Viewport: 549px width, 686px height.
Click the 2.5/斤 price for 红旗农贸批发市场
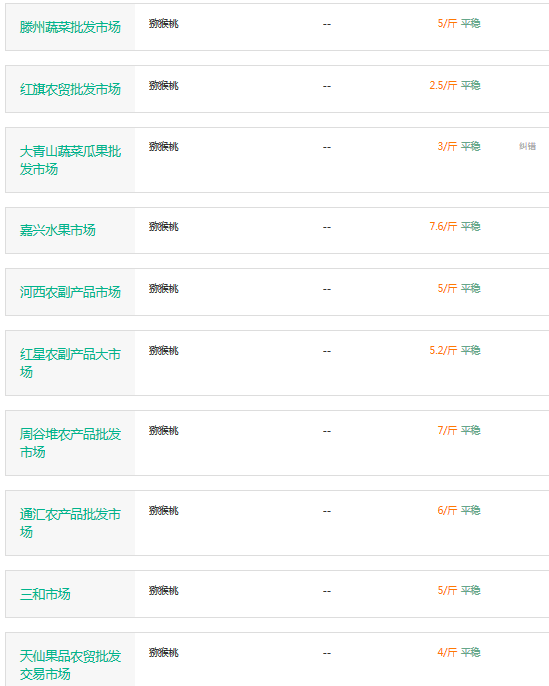(443, 85)
